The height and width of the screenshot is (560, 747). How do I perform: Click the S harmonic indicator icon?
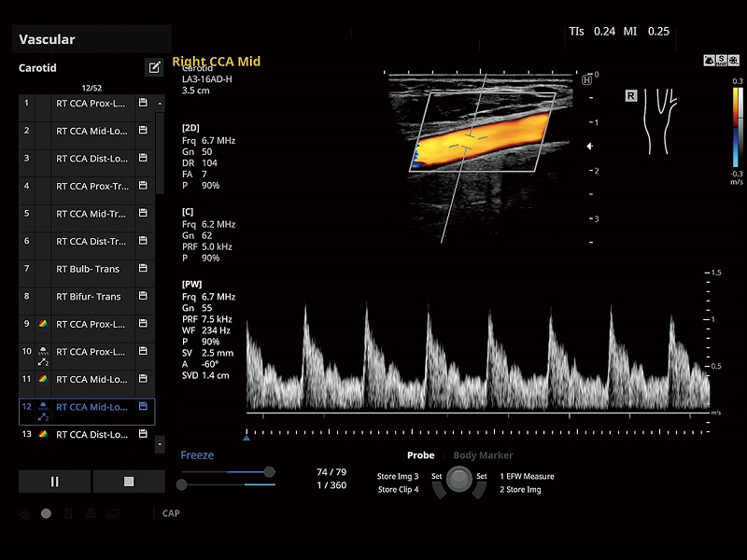[x=721, y=61]
